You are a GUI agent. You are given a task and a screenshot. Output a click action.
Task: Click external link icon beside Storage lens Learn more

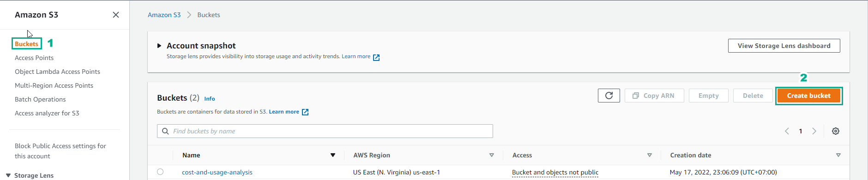(x=376, y=57)
